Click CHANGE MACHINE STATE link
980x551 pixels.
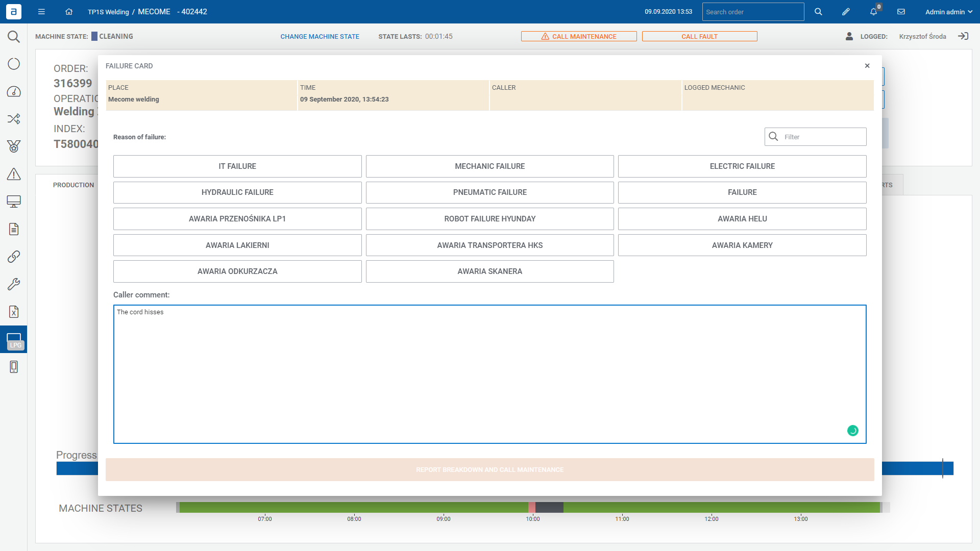(x=320, y=37)
